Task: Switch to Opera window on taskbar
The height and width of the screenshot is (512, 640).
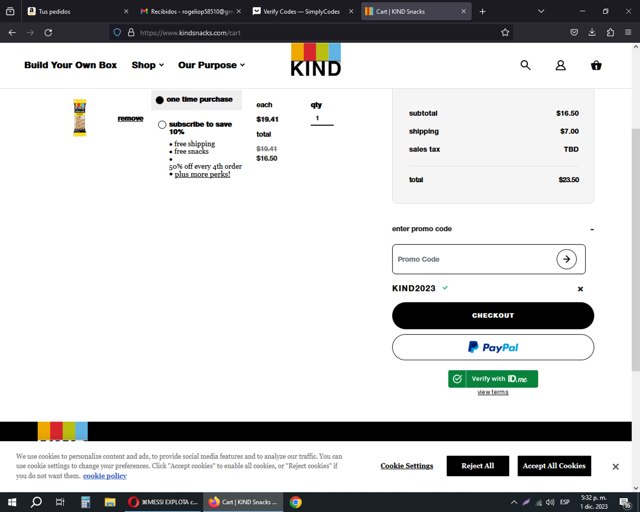Action: [x=164, y=502]
